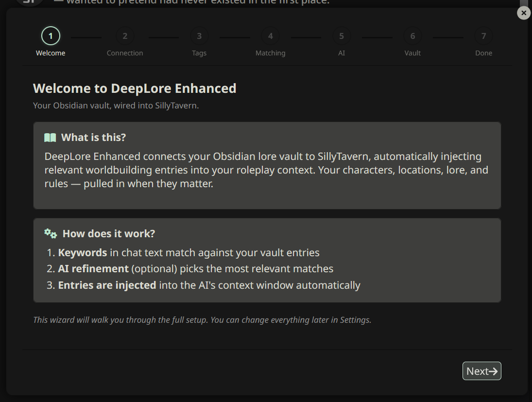Viewport: 532px width, 402px height.
Task: Click the subtitle about Obsidian vault wired into SillyTavern
Action: tap(116, 105)
